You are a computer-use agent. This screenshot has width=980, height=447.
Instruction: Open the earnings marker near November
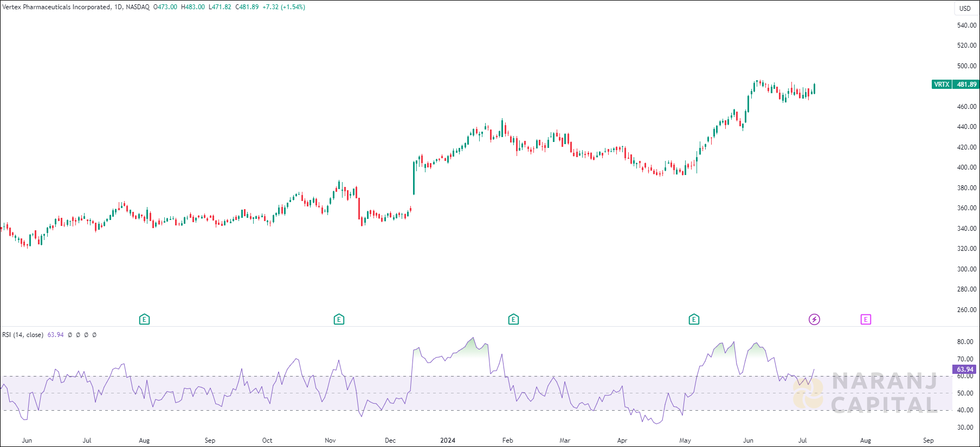(x=339, y=320)
